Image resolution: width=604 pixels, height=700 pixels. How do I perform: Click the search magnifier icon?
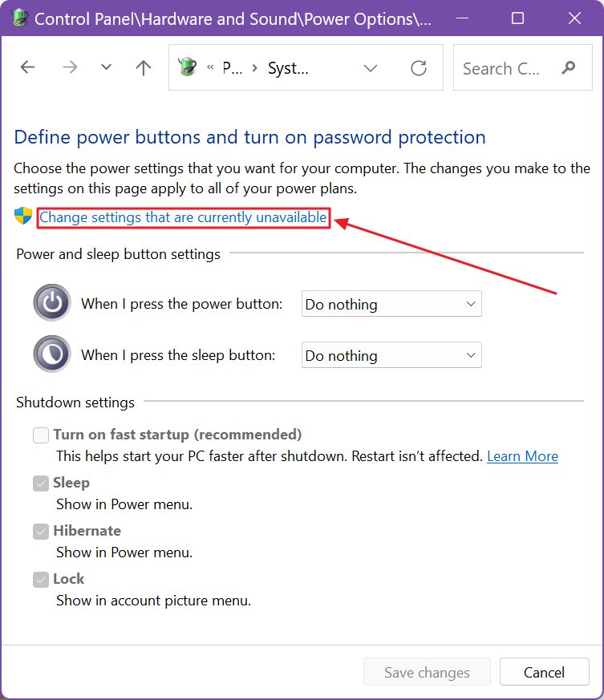pyautogui.click(x=568, y=67)
